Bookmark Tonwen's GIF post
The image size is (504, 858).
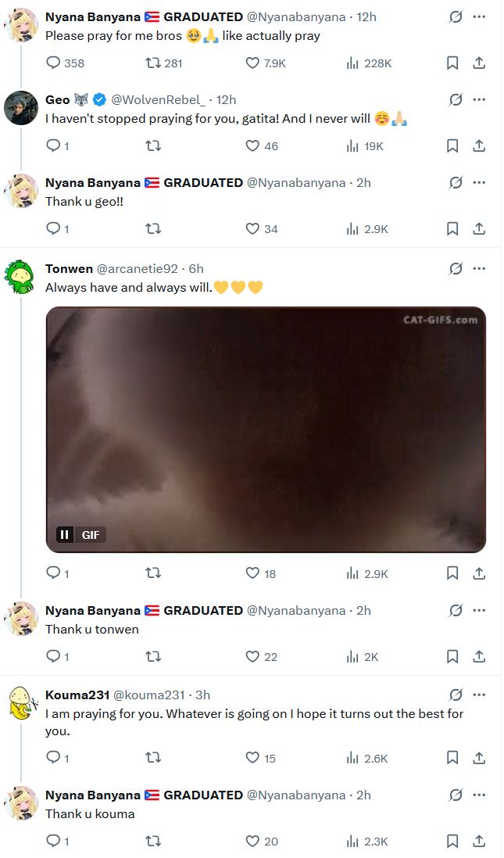pos(452,573)
